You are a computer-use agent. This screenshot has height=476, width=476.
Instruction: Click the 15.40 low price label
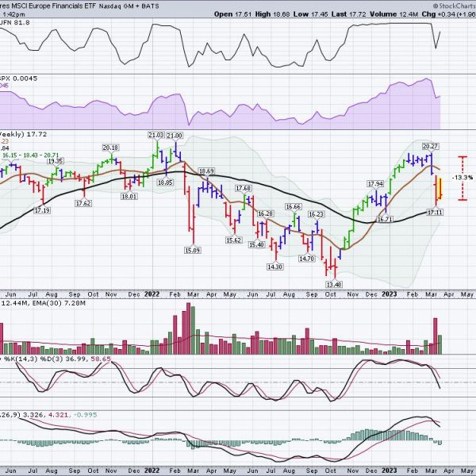pos(256,244)
